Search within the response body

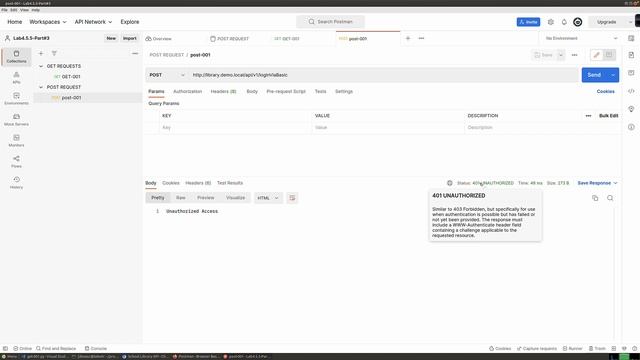tap(610, 198)
